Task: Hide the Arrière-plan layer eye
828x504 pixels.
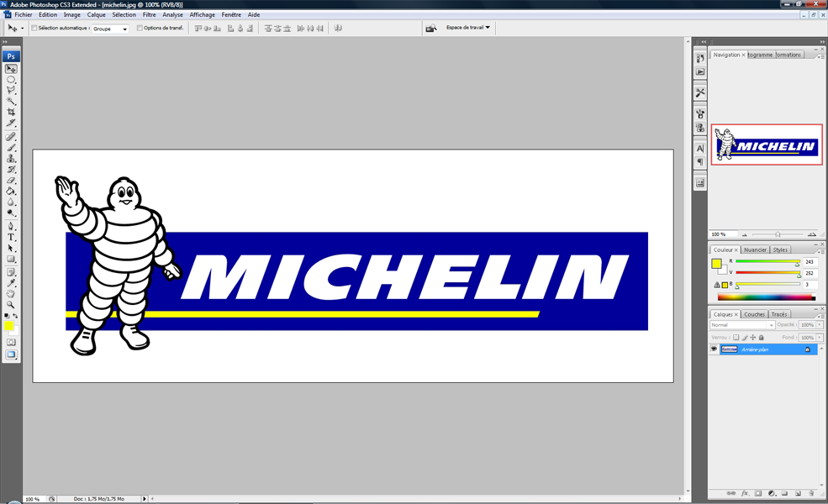Action: (714, 349)
